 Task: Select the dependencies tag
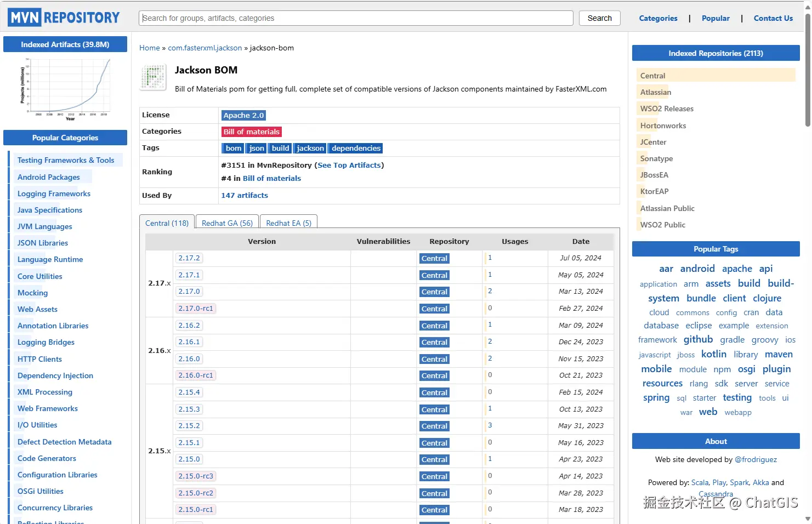point(356,149)
